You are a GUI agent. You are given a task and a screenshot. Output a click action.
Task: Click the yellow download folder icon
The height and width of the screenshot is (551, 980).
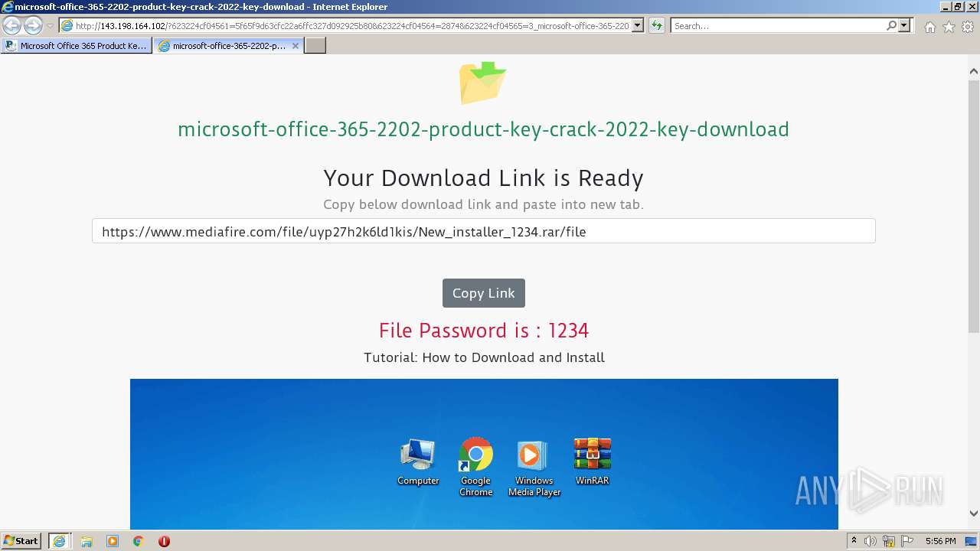pos(483,82)
